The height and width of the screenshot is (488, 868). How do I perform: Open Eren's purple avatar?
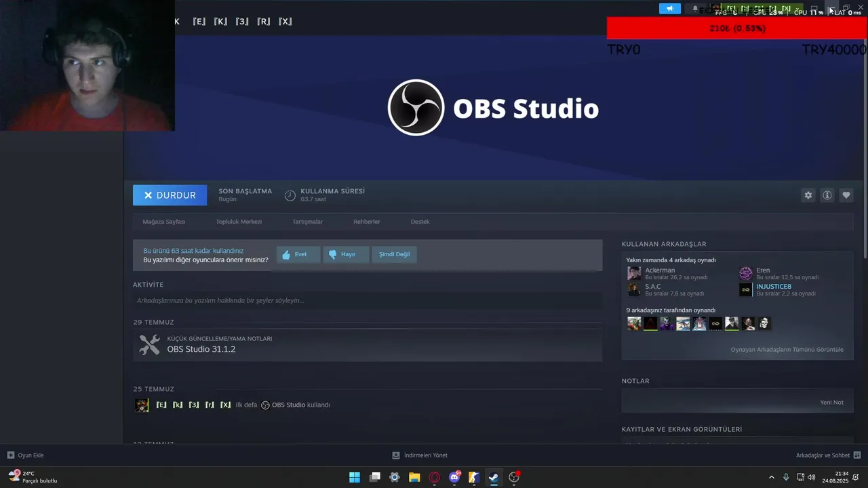click(746, 273)
